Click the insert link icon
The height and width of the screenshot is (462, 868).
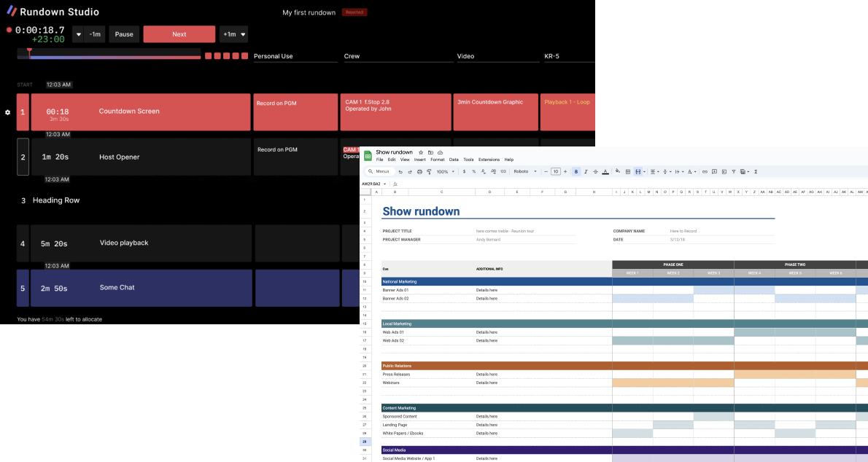click(x=705, y=171)
